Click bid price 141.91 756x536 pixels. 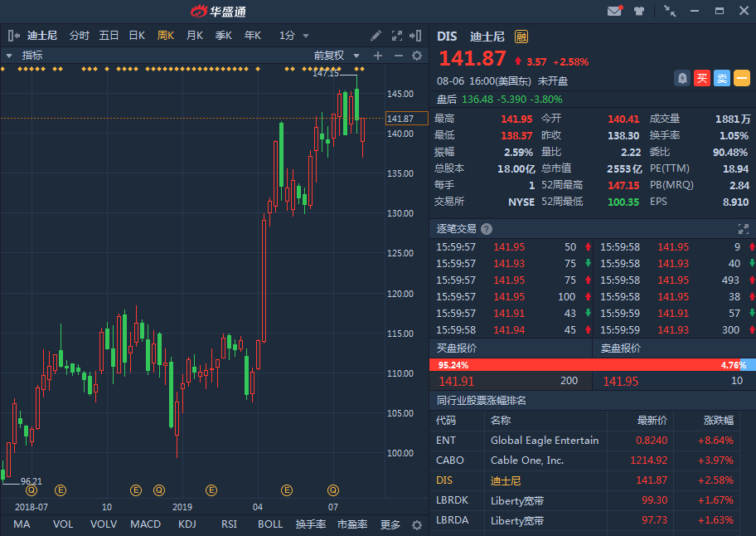[456, 381]
